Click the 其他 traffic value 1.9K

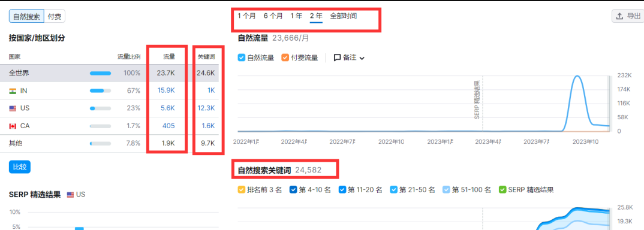[167, 144]
